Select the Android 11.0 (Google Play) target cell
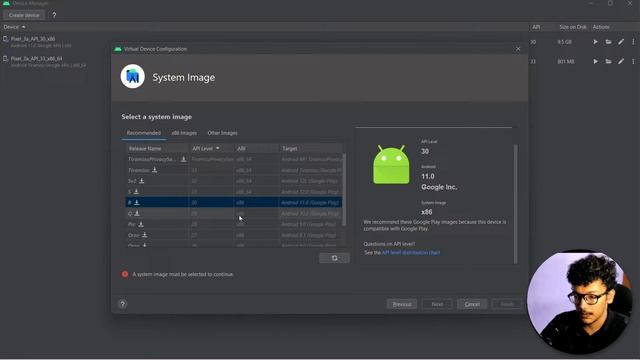Viewport: 640px width, 360px height. (x=311, y=202)
